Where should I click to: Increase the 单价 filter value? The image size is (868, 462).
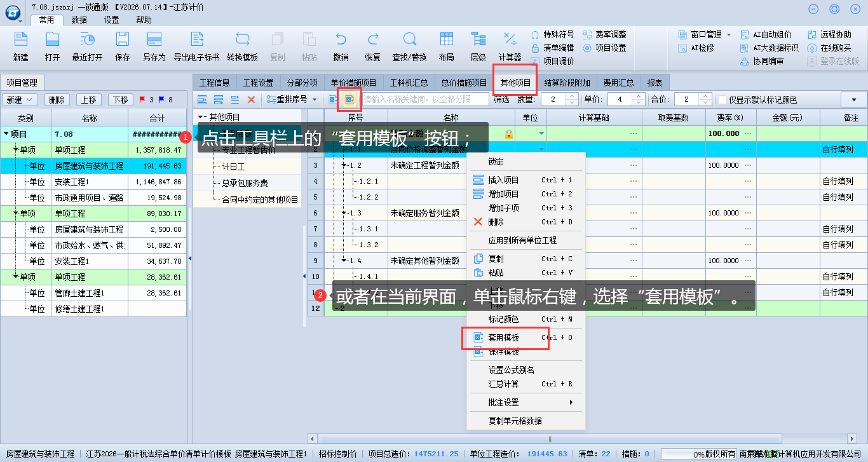coord(640,96)
